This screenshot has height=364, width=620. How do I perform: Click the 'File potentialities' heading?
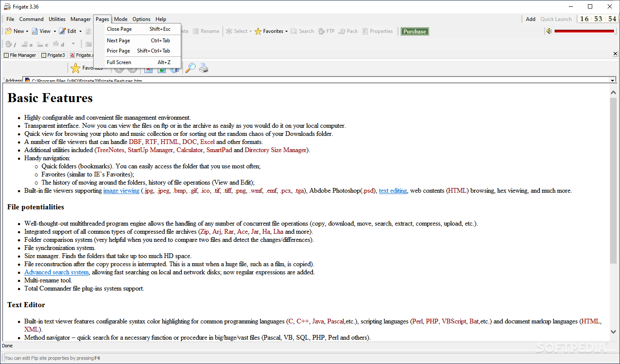click(x=35, y=207)
